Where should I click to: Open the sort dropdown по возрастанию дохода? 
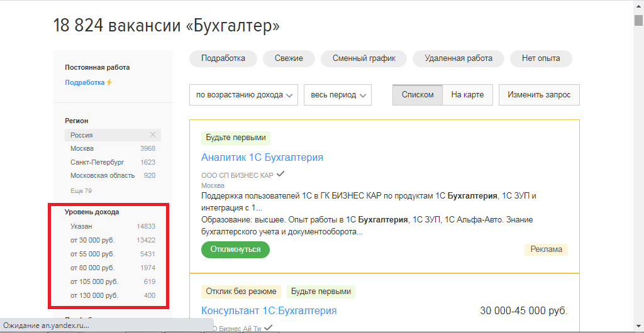(x=243, y=95)
